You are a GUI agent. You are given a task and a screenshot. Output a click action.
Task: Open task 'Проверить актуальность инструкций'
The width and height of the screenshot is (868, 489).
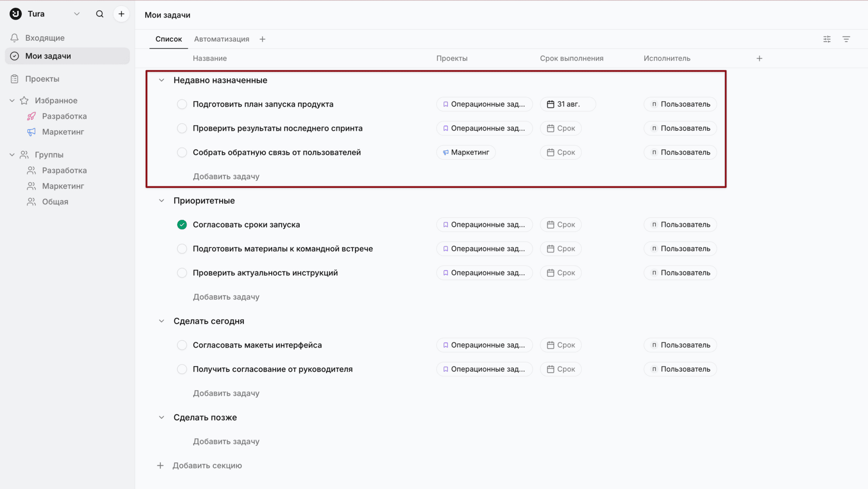point(266,273)
